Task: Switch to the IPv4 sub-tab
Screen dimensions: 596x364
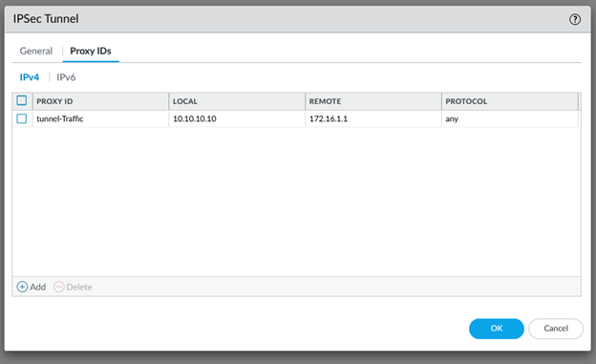Action: pos(30,77)
